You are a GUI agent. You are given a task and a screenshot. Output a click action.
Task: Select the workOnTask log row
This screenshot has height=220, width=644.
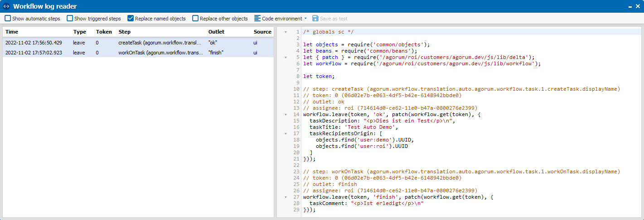[138, 53]
